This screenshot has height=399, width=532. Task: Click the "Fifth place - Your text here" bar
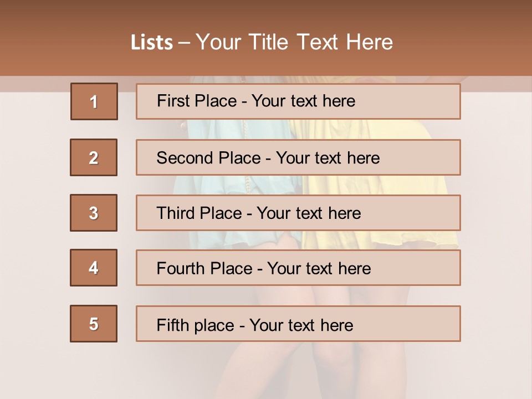pos(298,324)
